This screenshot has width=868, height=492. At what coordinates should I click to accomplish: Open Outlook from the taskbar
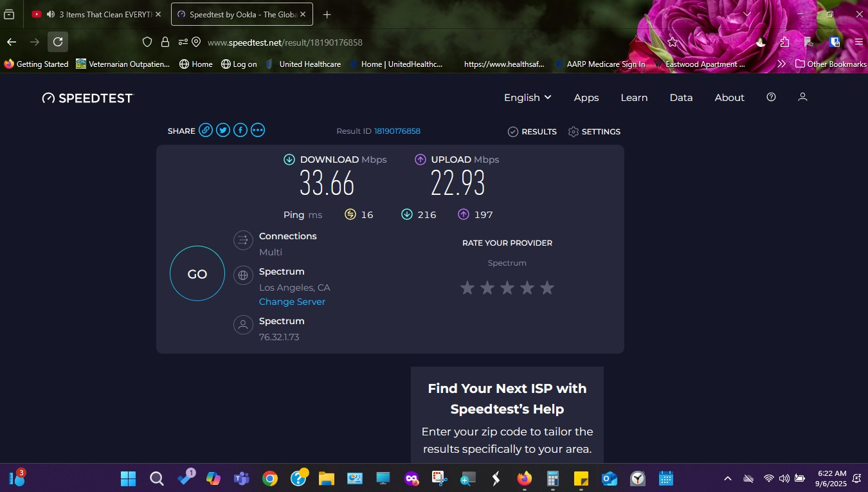click(610, 478)
